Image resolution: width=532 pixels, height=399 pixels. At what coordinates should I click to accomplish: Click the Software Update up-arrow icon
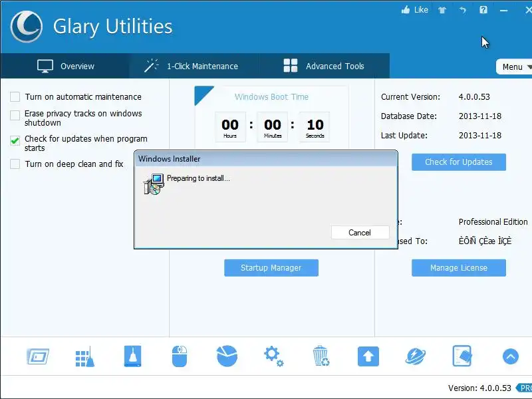(368, 356)
